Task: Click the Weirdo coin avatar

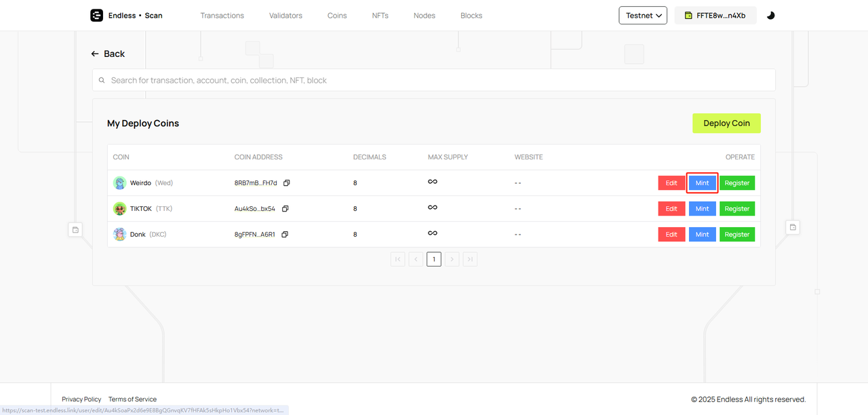Action: pyautogui.click(x=120, y=183)
